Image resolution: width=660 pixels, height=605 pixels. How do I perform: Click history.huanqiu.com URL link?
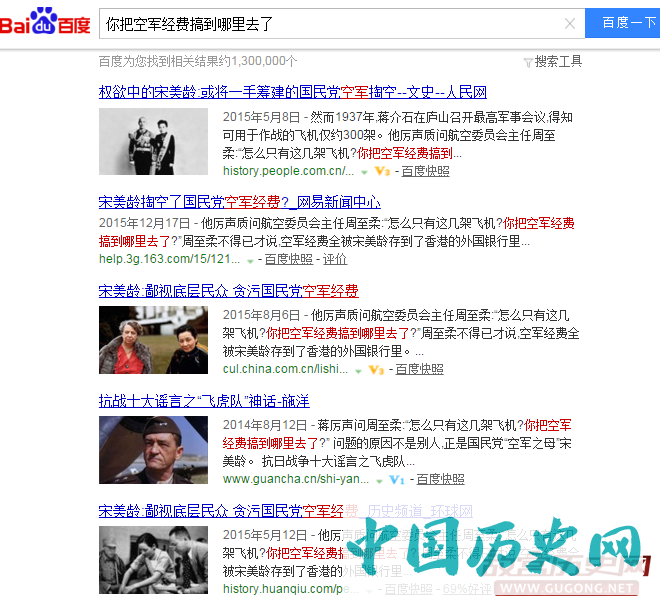click(x=290, y=589)
